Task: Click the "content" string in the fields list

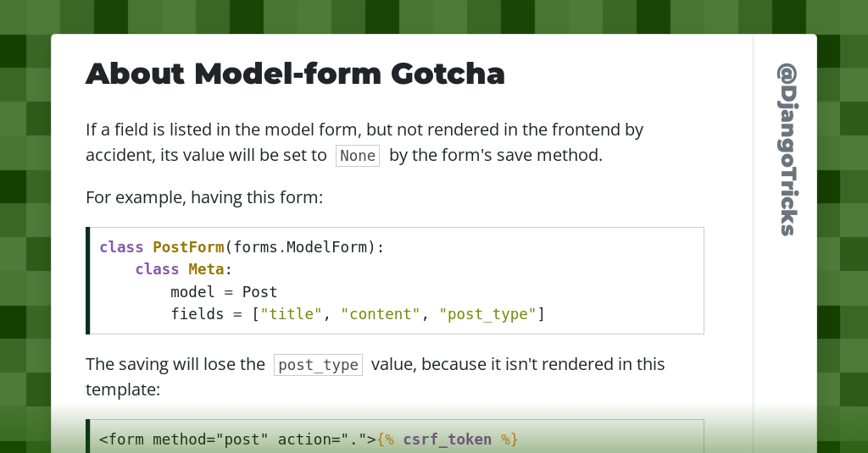Action: [x=381, y=314]
